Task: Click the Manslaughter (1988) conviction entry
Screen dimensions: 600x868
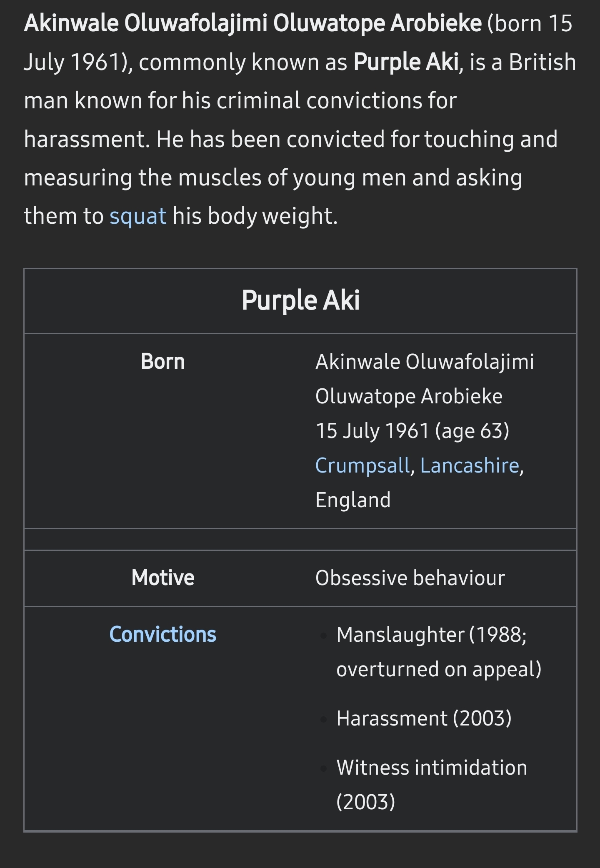Action: (439, 652)
